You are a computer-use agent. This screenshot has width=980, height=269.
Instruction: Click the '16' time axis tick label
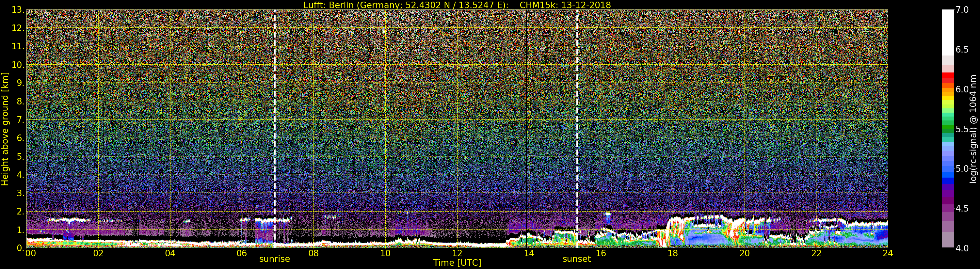(x=601, y=253)
